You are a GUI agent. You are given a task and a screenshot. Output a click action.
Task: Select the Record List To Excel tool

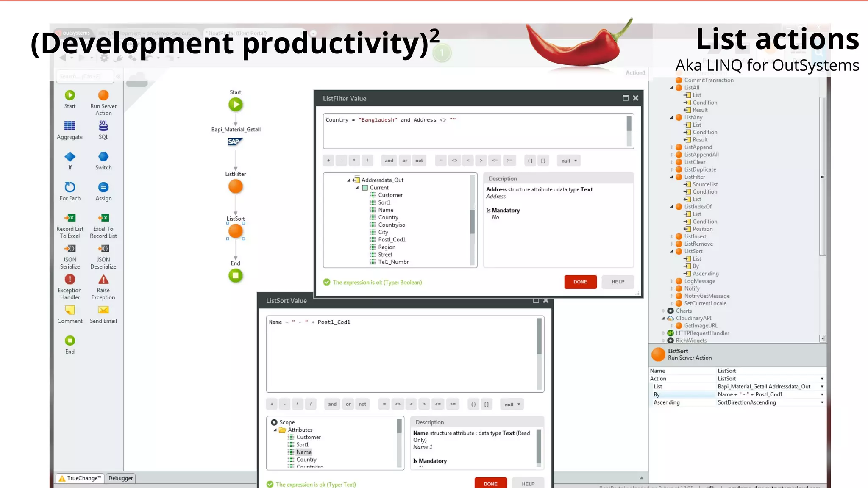click(x=70, y=226)
